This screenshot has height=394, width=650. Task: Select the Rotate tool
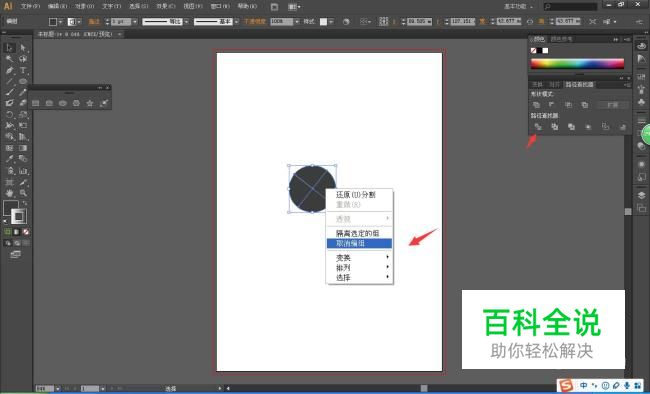coord(9,114)
